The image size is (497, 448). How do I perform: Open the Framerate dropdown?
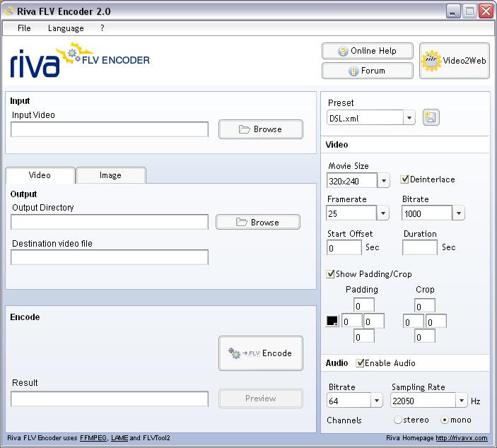(x=383, y=213)
